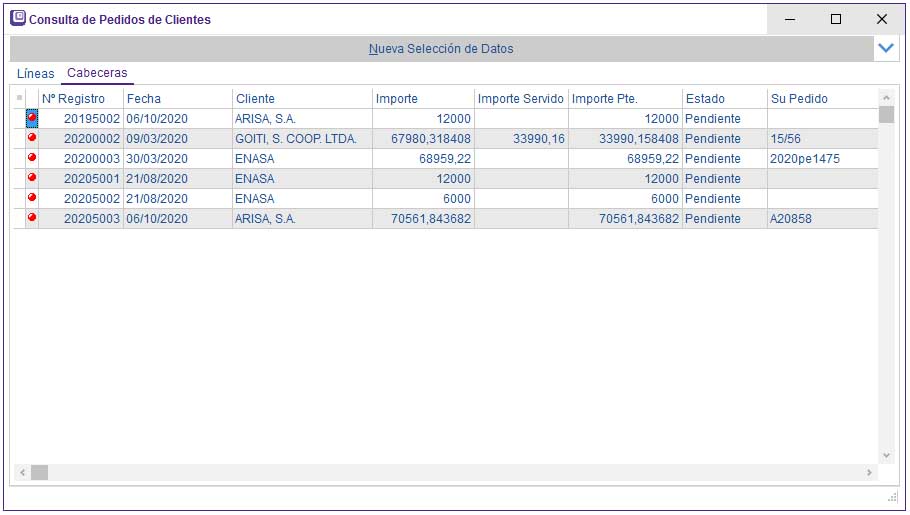The image size is (910, 515).
Task: Click red status dot for order 20200002
Action: (32, 138)
